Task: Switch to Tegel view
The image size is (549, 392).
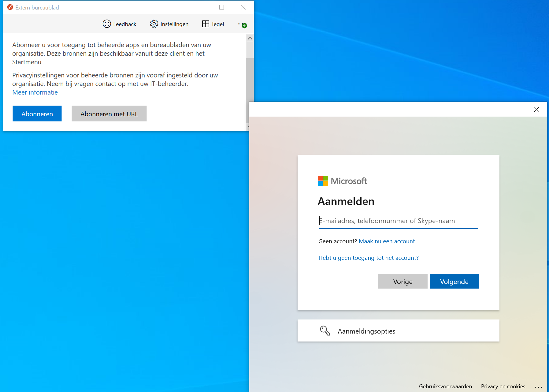Action: [213, 24]
